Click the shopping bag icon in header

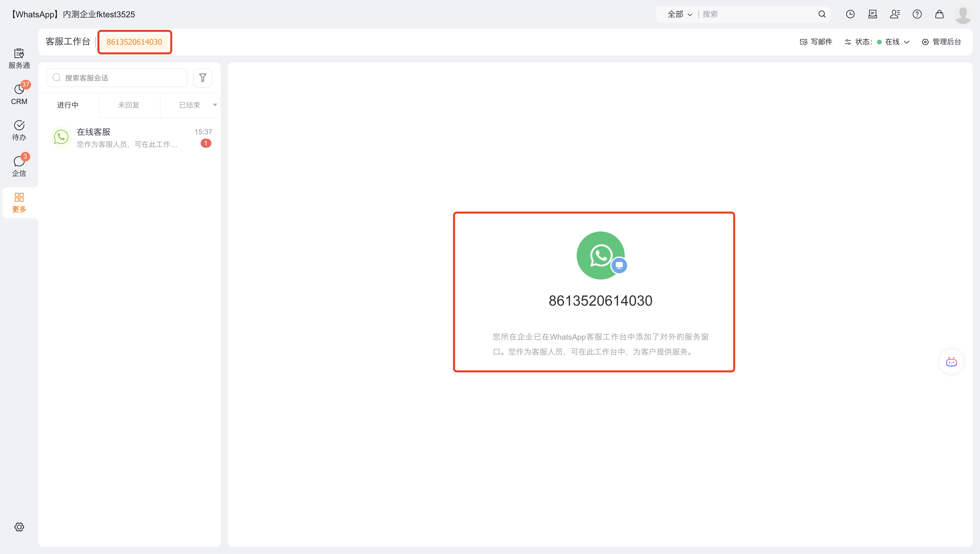[939, 14]
